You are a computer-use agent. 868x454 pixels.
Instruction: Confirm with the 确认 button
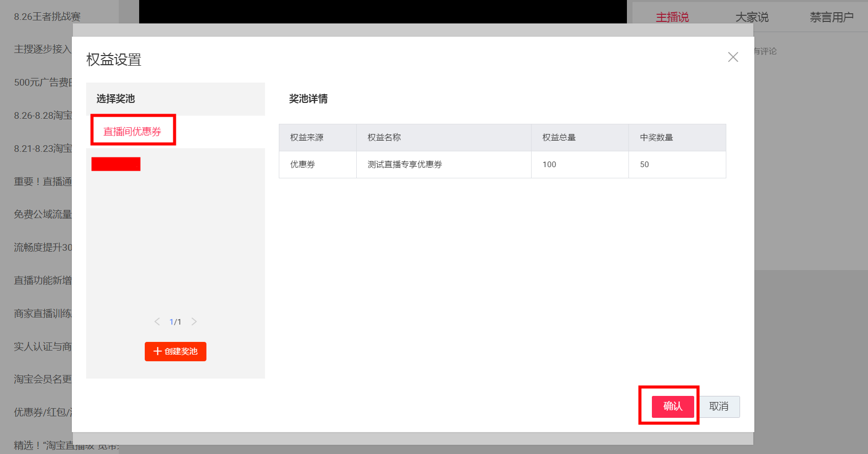pyautogui.click(x=673, y=407)
